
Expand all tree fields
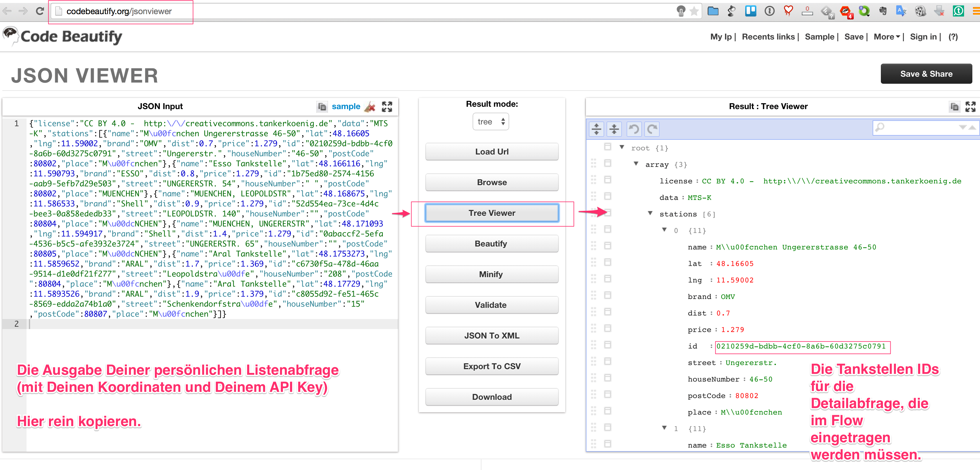point(596,129)
